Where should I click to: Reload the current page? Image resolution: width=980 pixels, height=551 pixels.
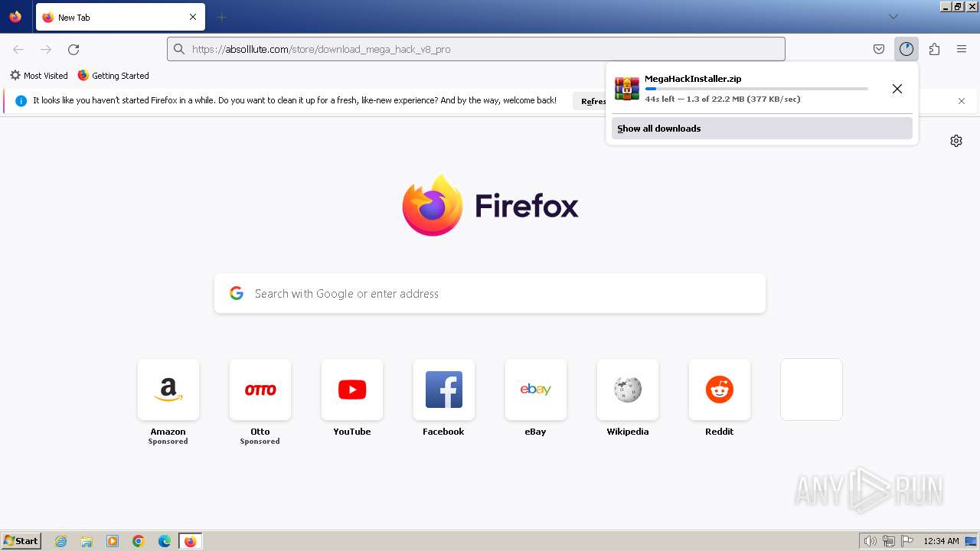point(73,49)
